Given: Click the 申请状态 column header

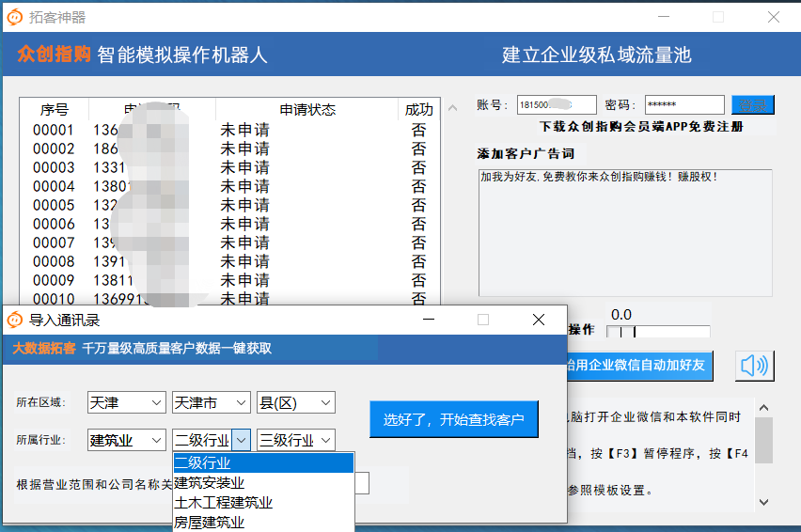Looking at the screenshot, I should 307,109.
